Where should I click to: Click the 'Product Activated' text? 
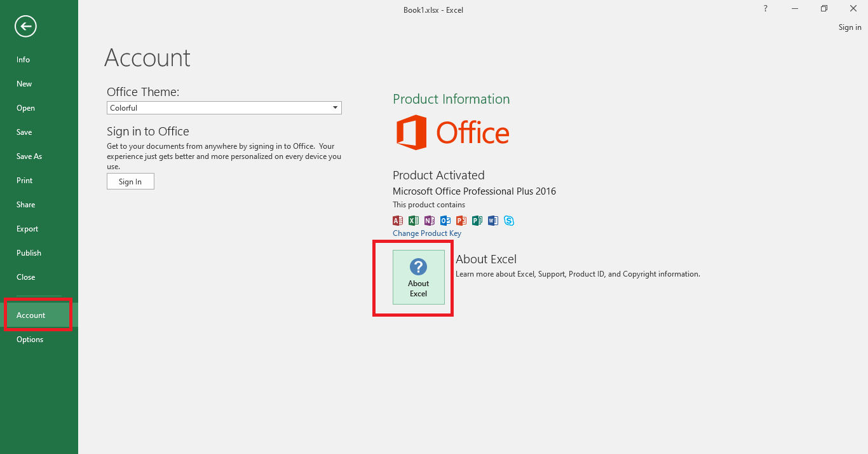pos(438,175)
